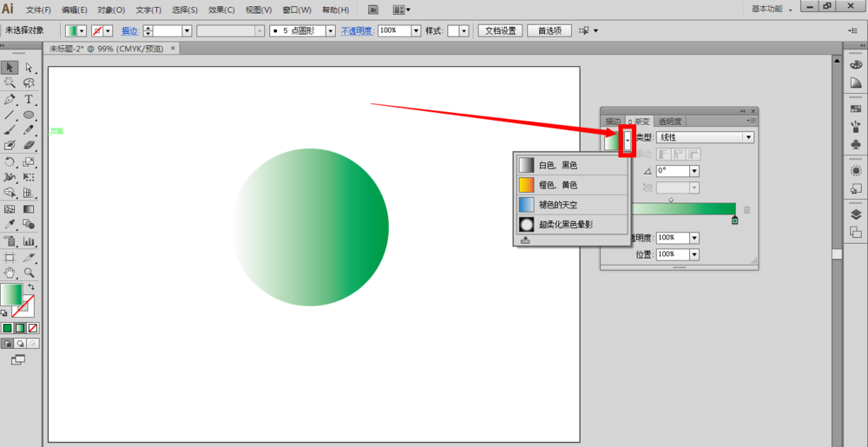The height and width of the screenshot is (447, 868).
Task: Select the Eyedropper tool
Action: 10,224
